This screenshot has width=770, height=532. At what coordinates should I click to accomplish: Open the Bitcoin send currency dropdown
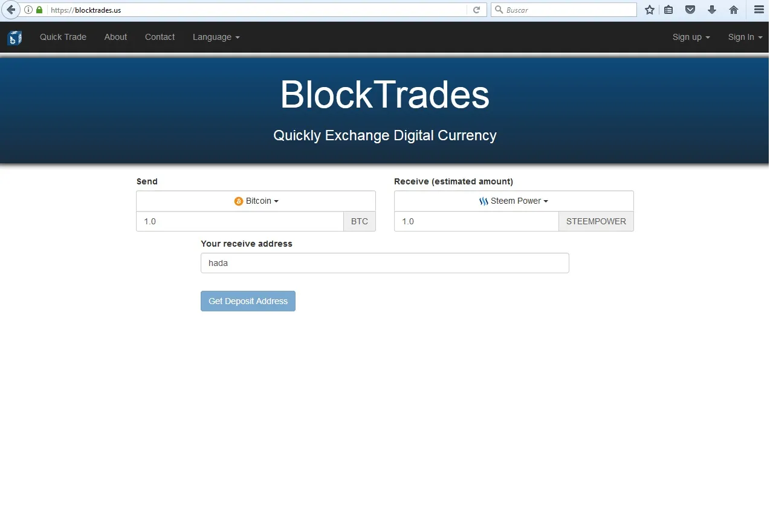click(256, 201)
